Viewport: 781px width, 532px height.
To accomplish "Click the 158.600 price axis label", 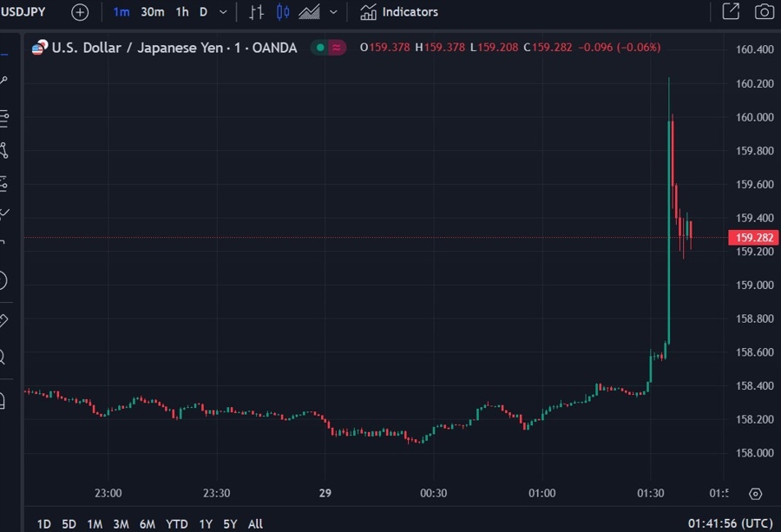I will click(755, 352).
